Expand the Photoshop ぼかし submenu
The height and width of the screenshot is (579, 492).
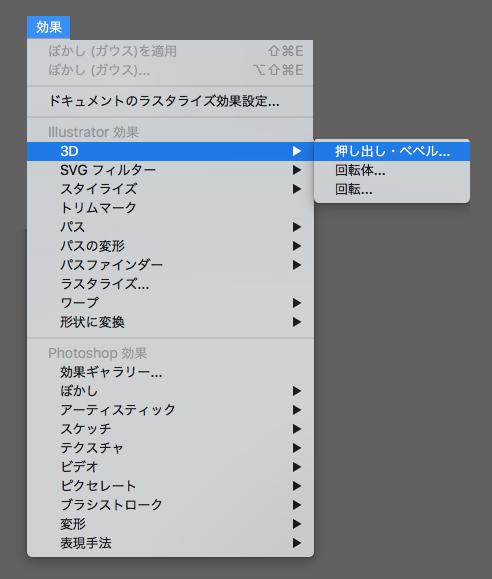[x=170, y=391]
